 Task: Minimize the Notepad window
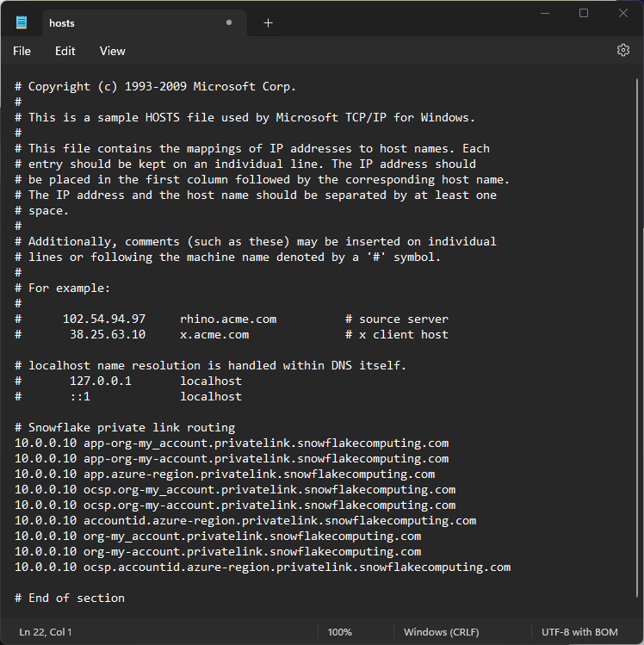(x=545, y=13)
